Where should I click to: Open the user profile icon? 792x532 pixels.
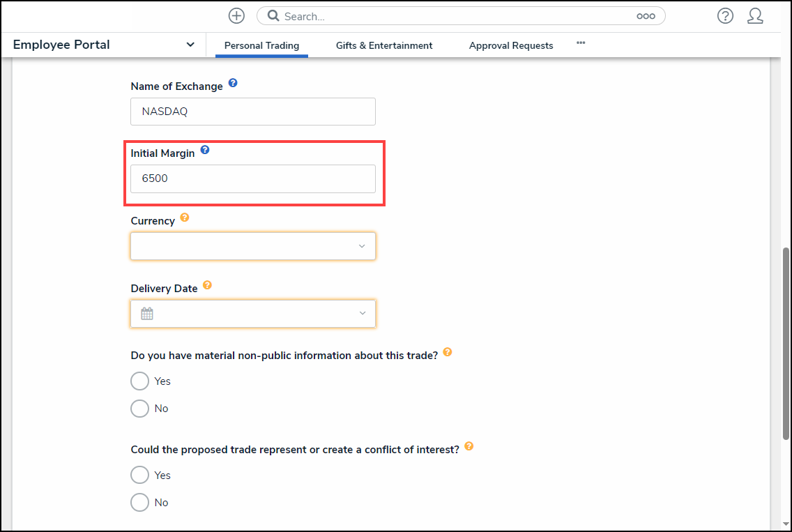tap(755, 16)
